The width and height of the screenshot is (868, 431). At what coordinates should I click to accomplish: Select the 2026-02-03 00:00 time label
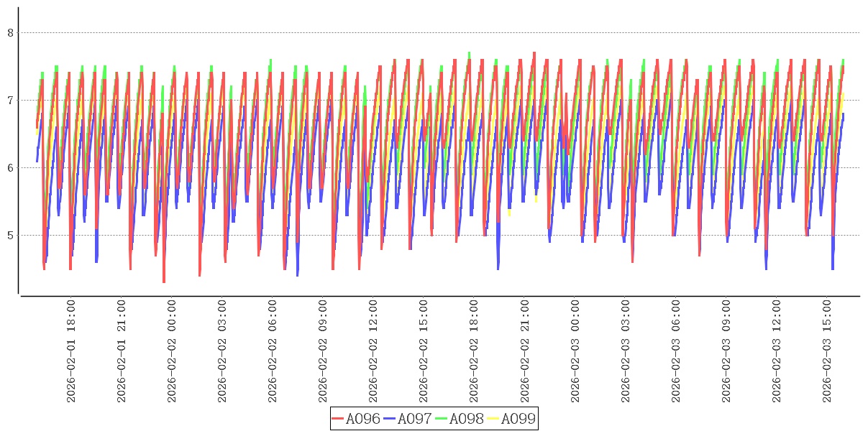tap(575, 351)
